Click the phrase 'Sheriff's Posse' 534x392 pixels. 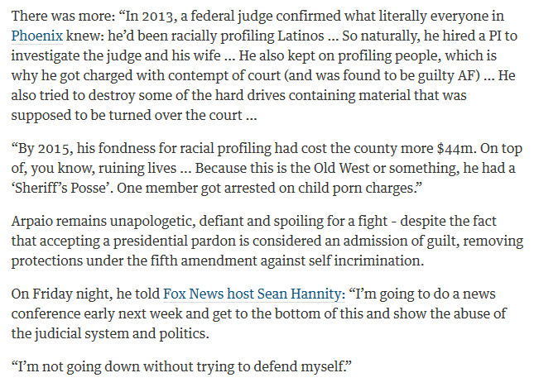pos(61,189)
